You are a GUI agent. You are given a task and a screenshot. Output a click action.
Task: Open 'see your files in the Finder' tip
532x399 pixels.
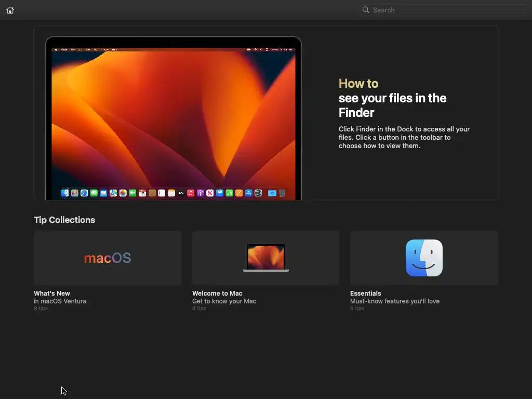(393, 105)
